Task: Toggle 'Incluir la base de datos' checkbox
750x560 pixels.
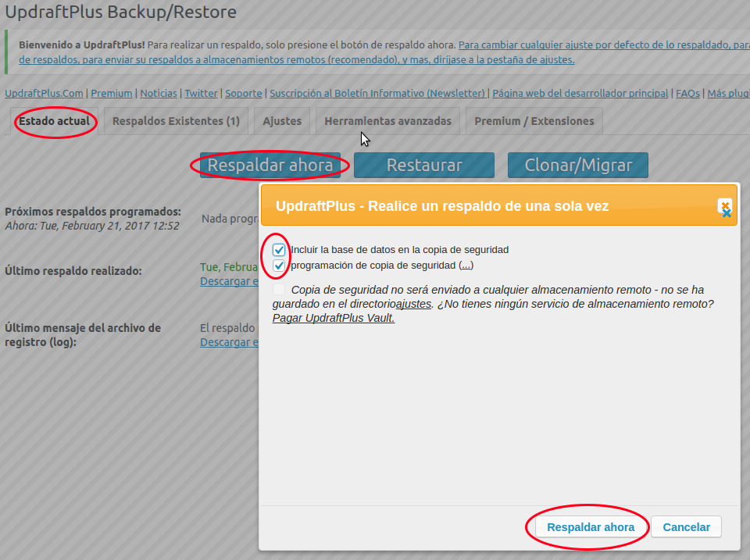Action: tap(279, 250)
